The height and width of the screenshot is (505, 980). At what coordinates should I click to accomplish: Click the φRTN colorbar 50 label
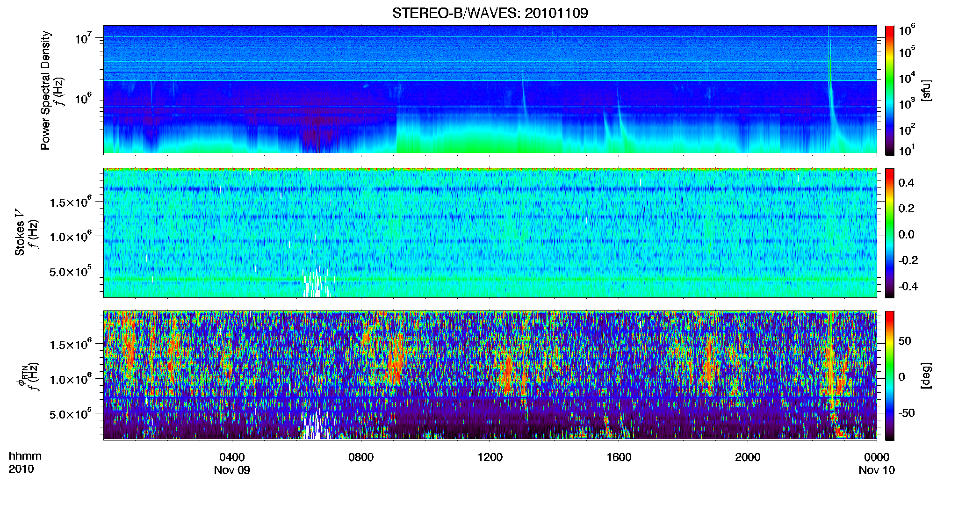(905, 341)
